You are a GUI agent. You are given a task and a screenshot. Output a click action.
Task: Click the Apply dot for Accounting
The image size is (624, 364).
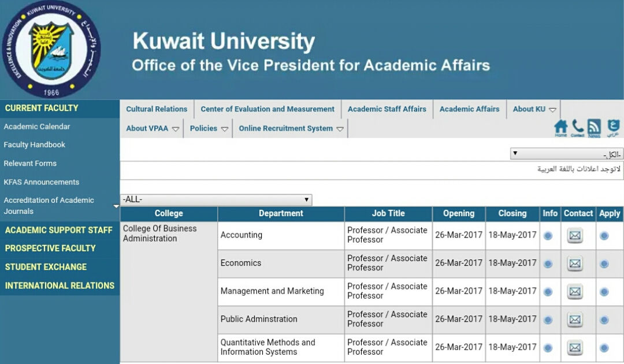click(x=604, y=236)
